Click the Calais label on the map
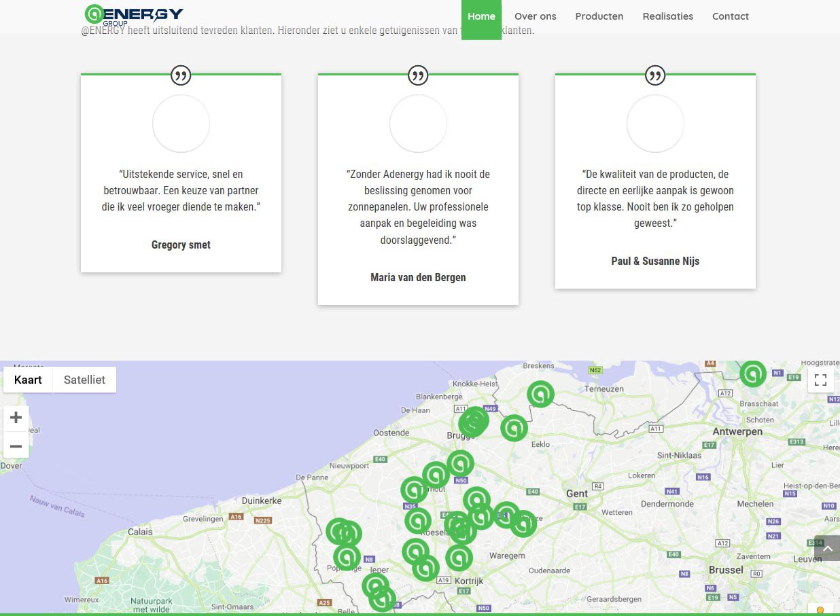Screen dimensions: 840x616 pyautogui.click(x=141, y=532)
